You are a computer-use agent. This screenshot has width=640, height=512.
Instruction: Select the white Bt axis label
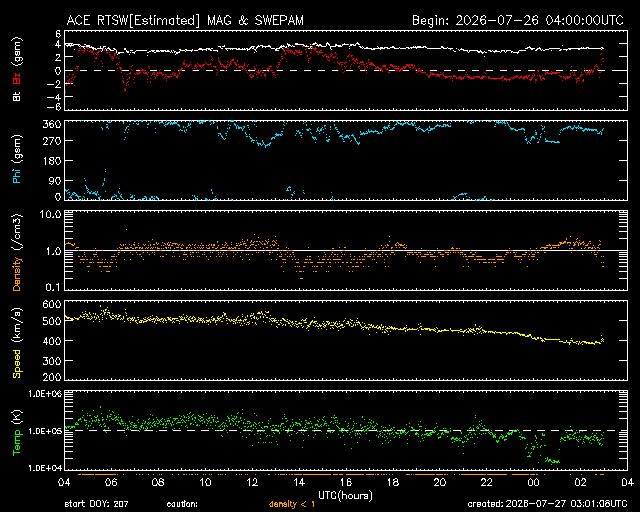pos(17,96)
